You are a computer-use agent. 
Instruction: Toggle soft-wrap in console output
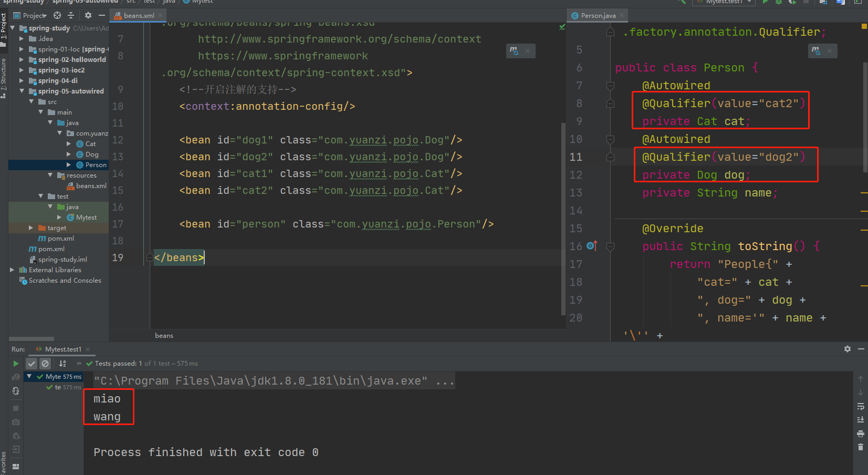pyautogui.click(x=861, y=406)
